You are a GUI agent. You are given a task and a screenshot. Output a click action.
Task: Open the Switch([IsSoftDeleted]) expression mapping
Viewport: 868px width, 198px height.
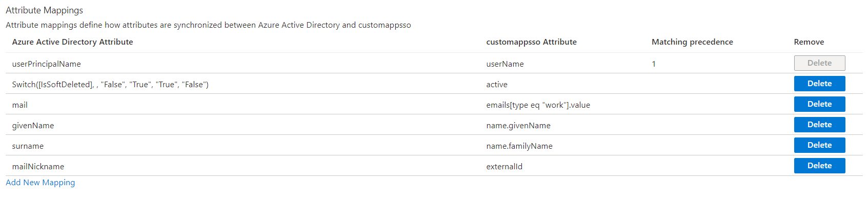point(110,85)
